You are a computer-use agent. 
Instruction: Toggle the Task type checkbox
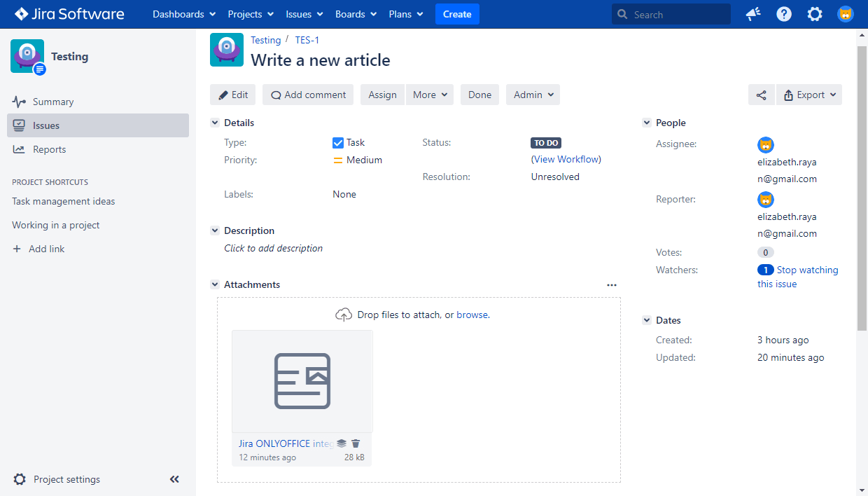tap(338, 142)
